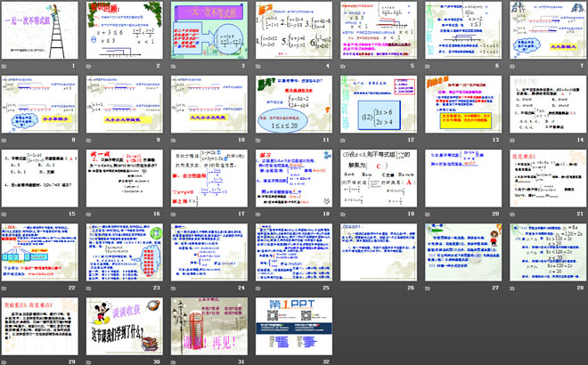
Task: Open slide 27 with the cartoon girl
Action: (x=461, y=254)
